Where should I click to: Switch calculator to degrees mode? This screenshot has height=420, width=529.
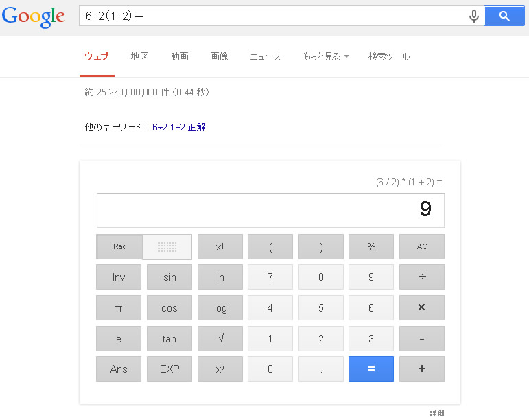167,247
